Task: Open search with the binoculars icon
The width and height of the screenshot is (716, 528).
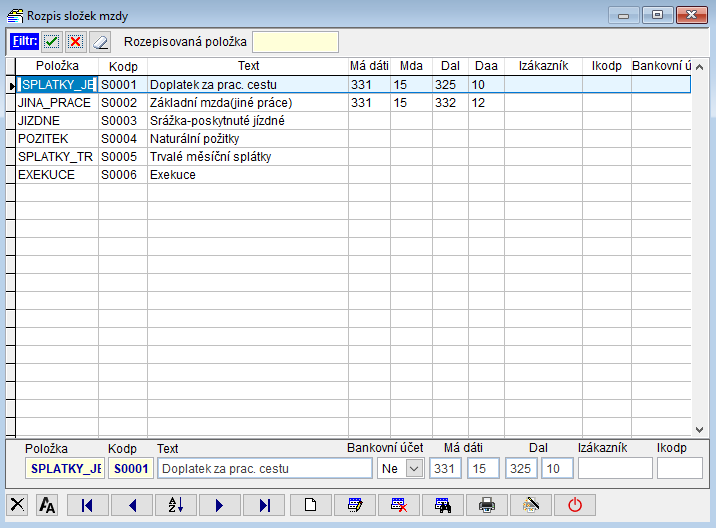Action: click(443, 505)
